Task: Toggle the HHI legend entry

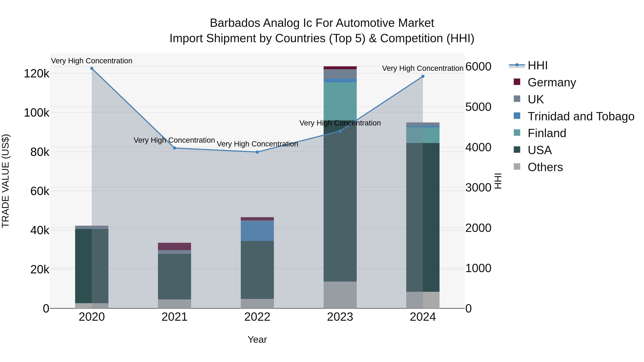Action: tap(528, 65)
